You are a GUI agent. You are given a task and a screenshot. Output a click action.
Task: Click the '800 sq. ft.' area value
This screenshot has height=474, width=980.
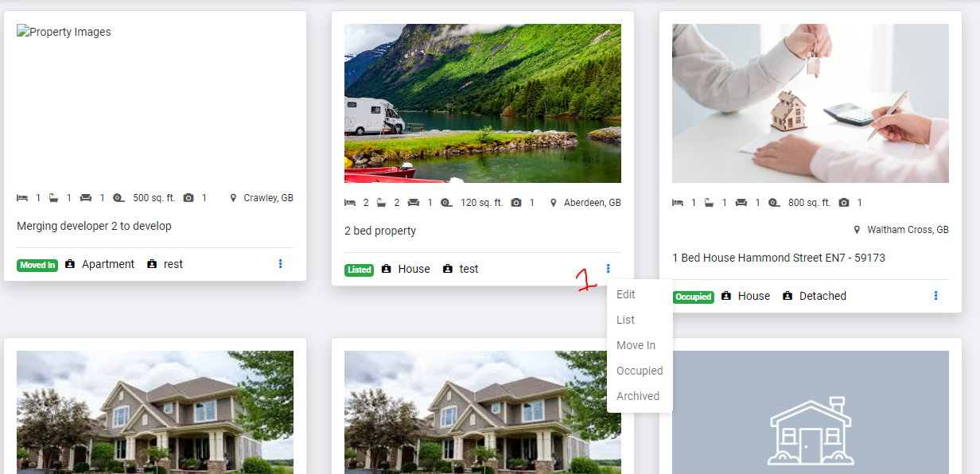pos(809,203)
